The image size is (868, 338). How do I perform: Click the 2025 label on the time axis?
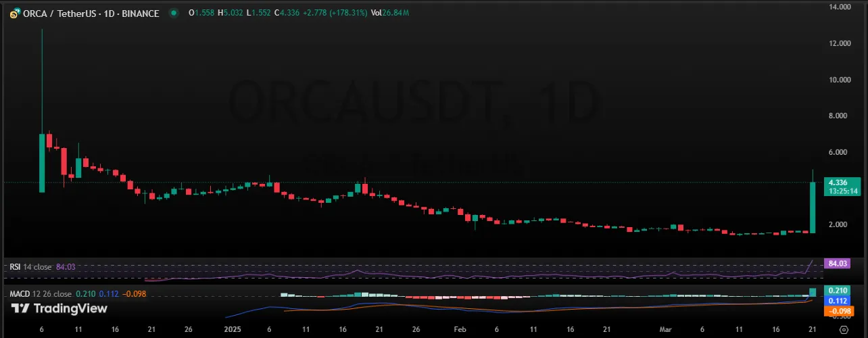232,330
